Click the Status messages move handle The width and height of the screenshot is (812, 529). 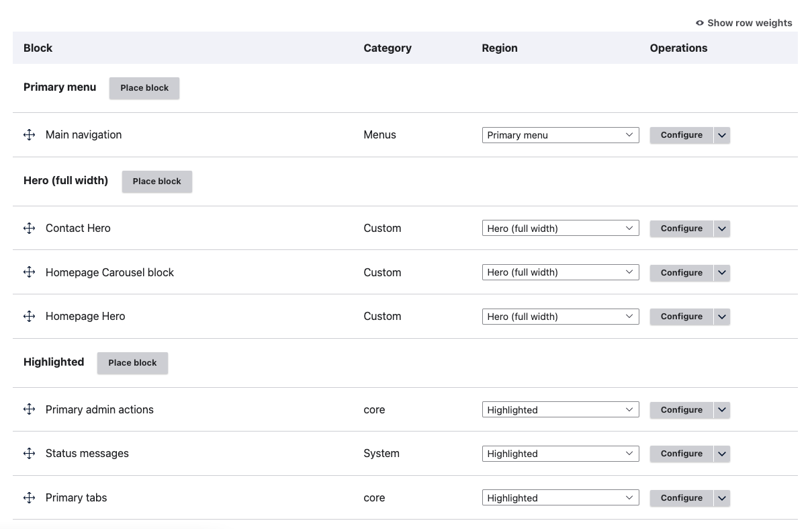[x=29, y=454]
